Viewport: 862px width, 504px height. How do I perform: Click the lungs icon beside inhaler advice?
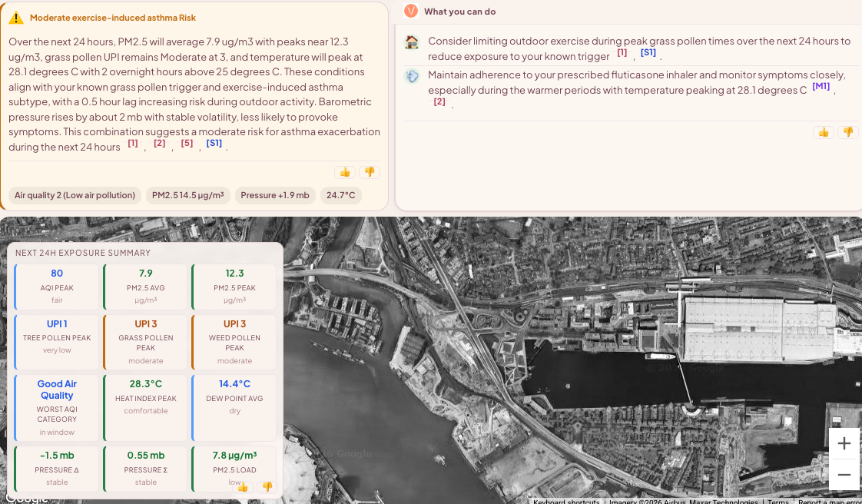(x=412, y=76)
